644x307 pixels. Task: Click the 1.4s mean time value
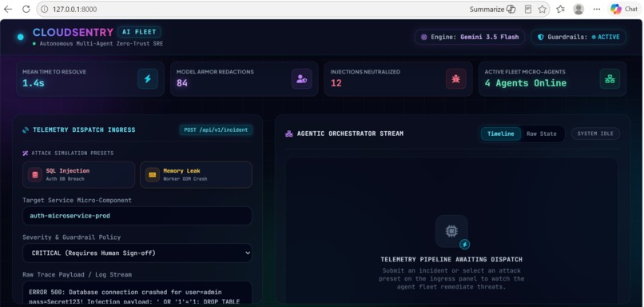click(x=34, y=83)
